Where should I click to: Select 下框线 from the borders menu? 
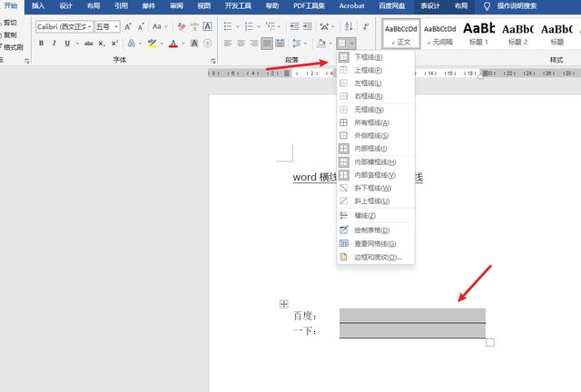click(x=375, y=57)
